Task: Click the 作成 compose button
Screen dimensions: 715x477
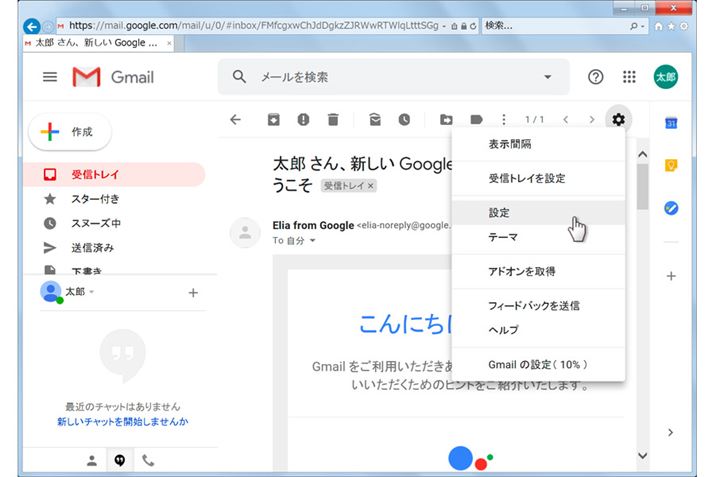Action: tap(70, 132)
